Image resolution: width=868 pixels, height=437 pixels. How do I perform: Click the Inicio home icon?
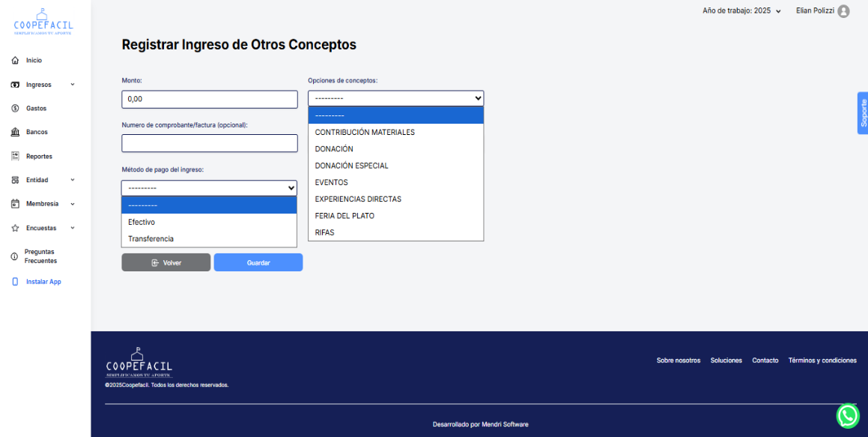15,60
